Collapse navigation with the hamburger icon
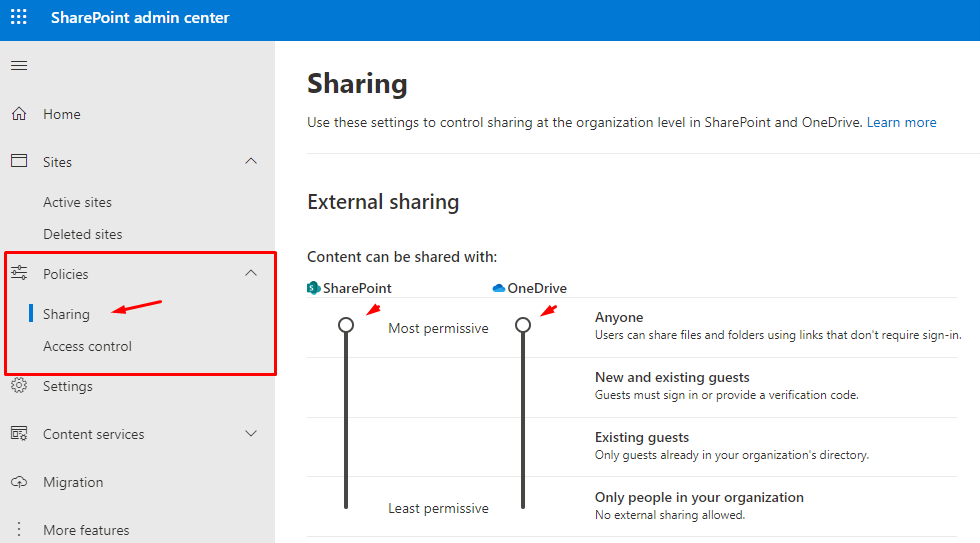Viewport: 980px width, 543px height. [19, 66]
